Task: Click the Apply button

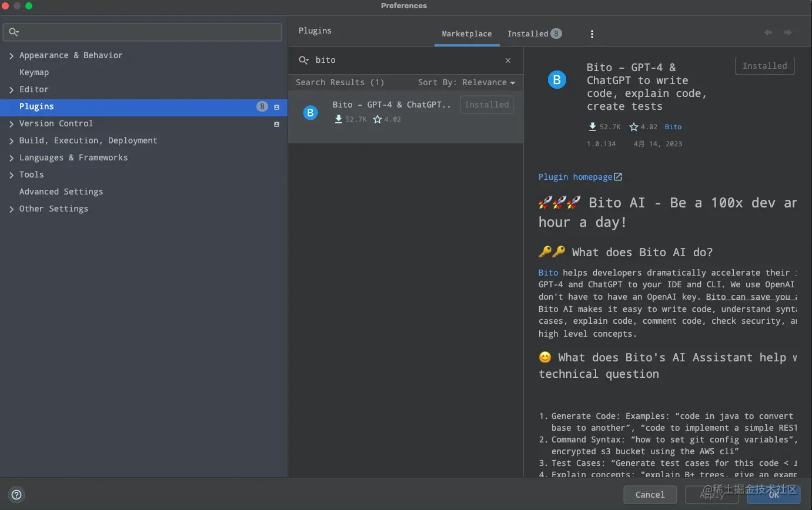Action: click(x=711, y=495)
